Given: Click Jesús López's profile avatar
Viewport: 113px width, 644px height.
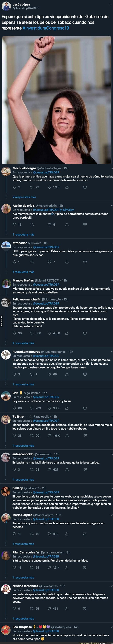Looking at the screenshot, I should (x=6, y=6).
